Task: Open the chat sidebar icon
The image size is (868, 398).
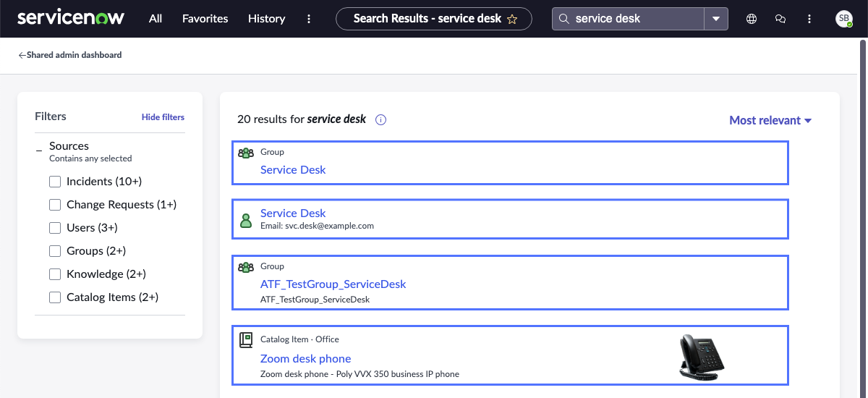Action: 780,19
